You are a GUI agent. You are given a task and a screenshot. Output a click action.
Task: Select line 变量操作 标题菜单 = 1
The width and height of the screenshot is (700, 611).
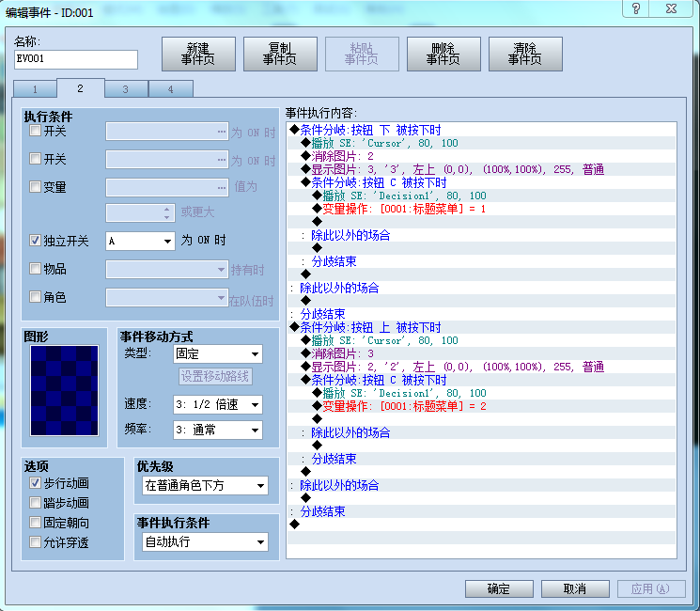[x=481, y=209]
